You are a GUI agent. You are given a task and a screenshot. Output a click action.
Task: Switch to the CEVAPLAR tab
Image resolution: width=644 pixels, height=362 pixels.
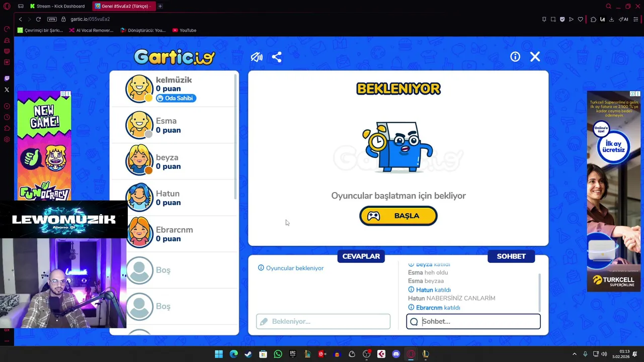(x=361, y=256)
